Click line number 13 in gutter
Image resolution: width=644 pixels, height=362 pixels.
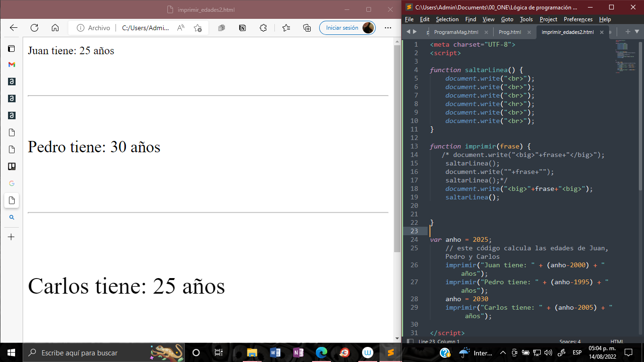click(x=414, y=146)
